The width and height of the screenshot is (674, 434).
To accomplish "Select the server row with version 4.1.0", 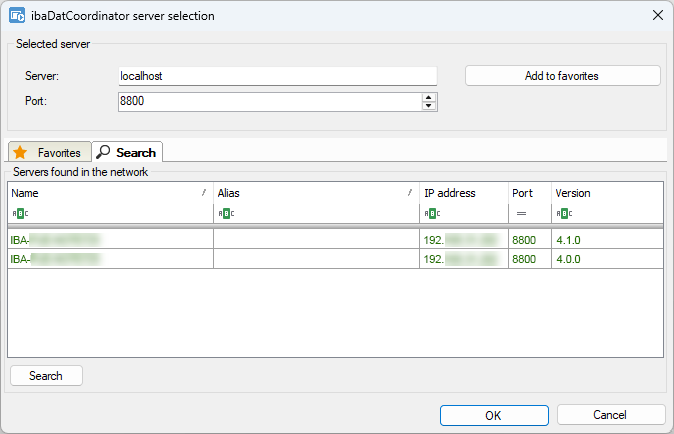I will [x=335, y=239].
